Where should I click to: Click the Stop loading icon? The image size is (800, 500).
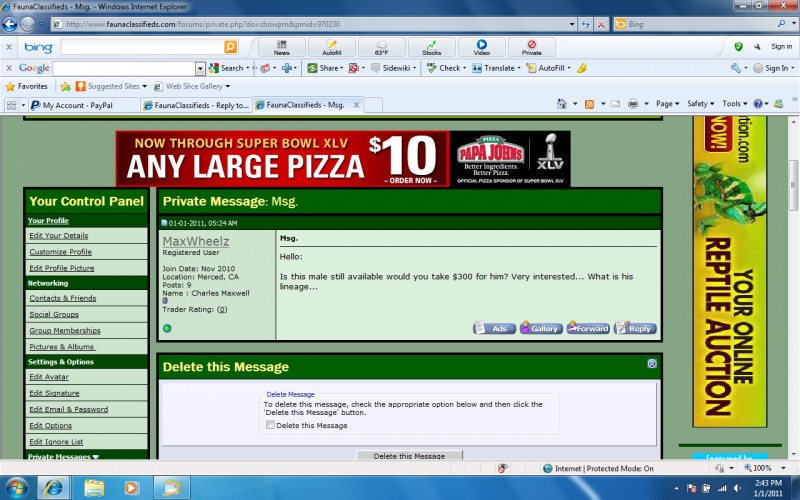point(602,24)
